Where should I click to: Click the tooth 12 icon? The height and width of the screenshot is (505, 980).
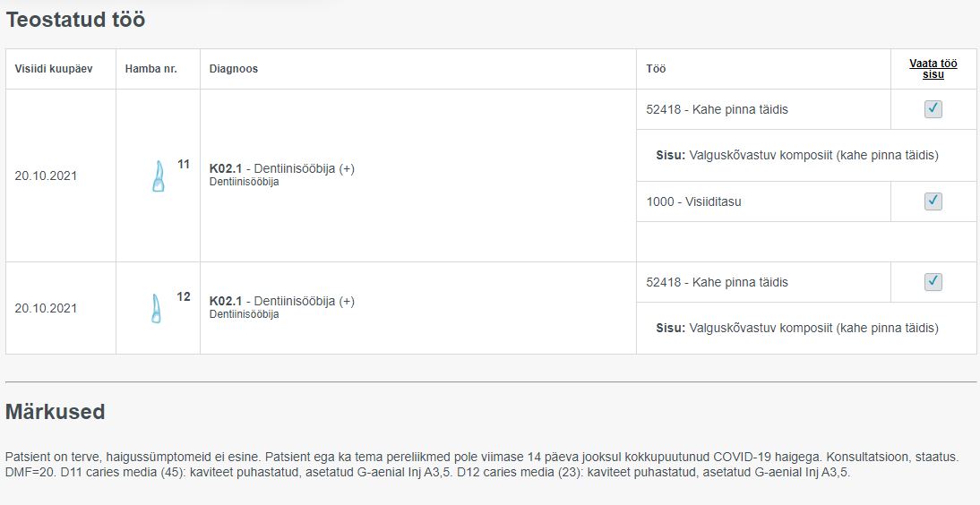pos(156,308)
